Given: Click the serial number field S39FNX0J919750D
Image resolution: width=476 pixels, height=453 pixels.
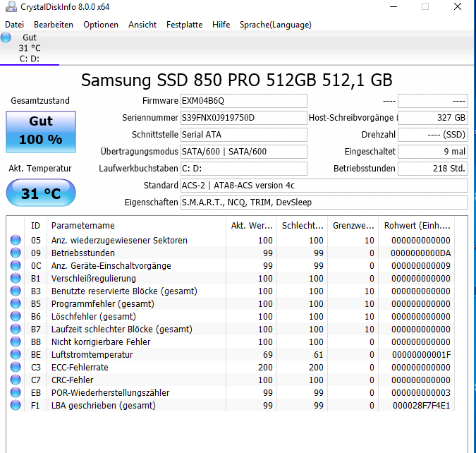Looking at the screenshot, I should (x=244, y=118).
